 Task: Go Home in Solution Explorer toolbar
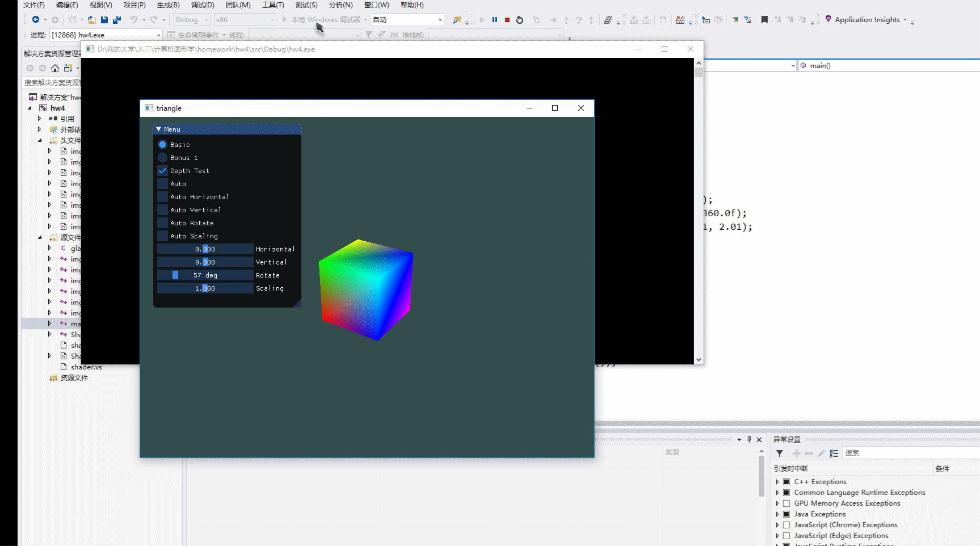click(55, 68)
